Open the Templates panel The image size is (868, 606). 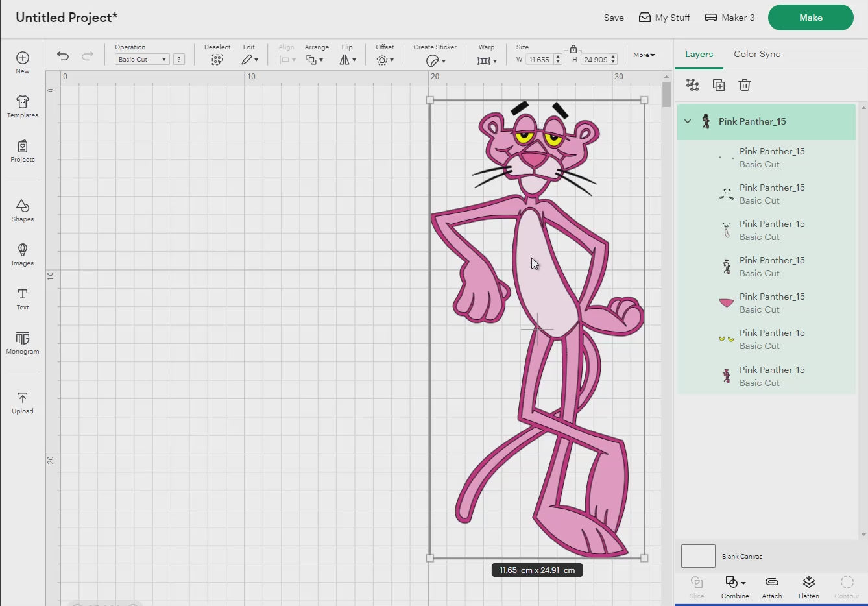[23, 106]
